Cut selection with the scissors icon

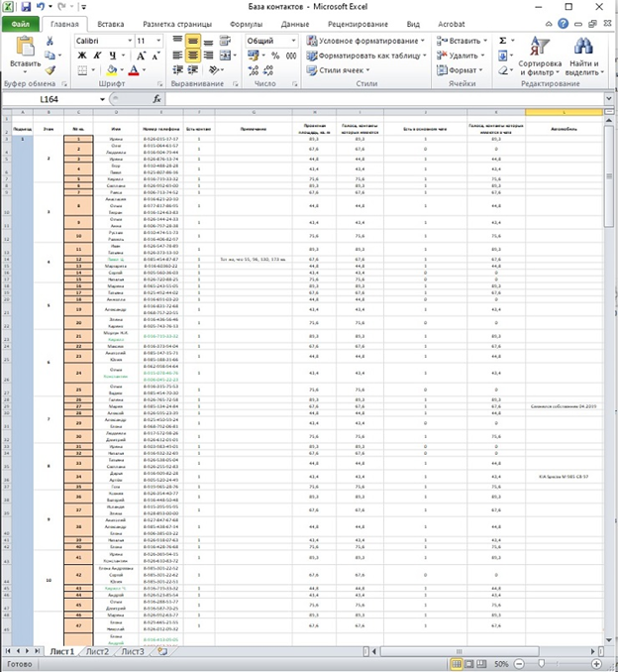[51, 41]
